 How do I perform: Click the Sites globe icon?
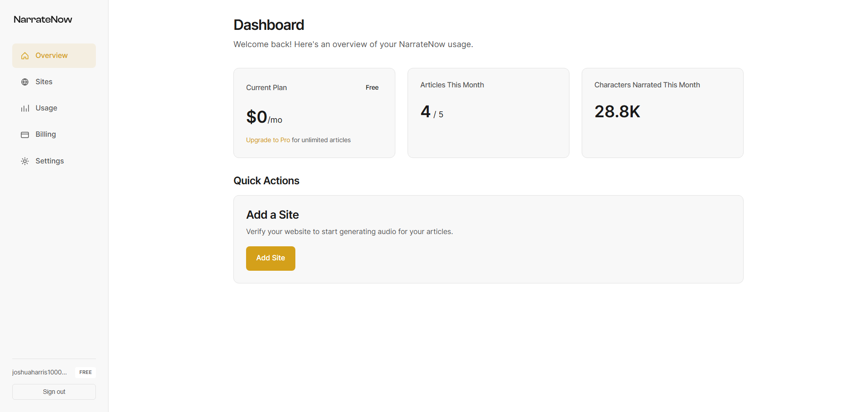click(x=25, y=82)
